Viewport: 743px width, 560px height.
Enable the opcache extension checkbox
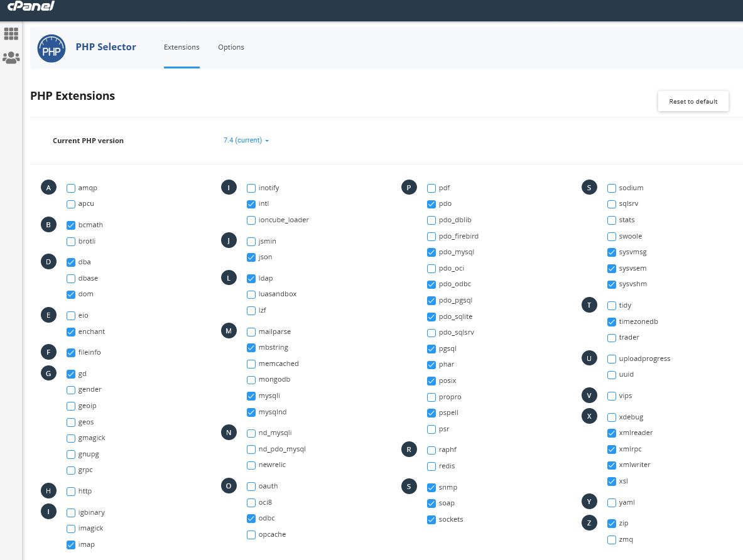(251, 535)
